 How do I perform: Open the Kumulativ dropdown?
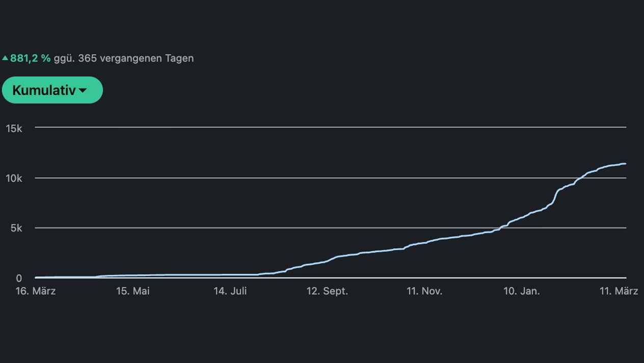(x=52, y=90)
